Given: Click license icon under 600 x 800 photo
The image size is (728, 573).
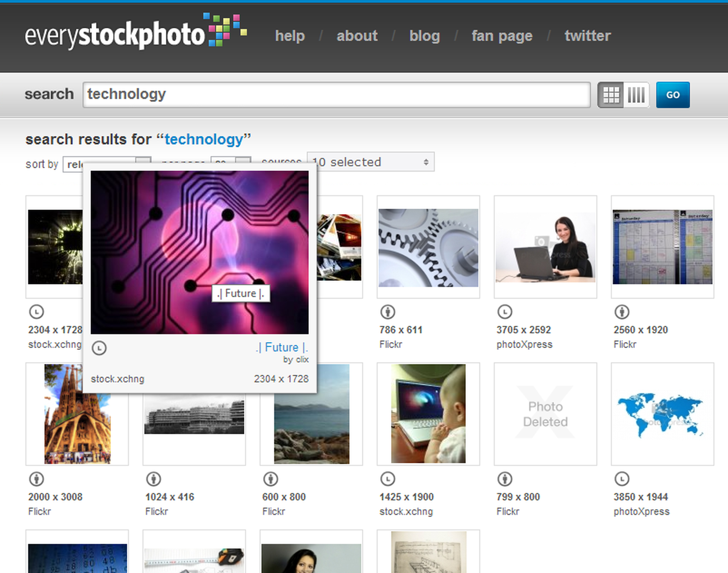Looking at the screenshot, I should [271, 479].
